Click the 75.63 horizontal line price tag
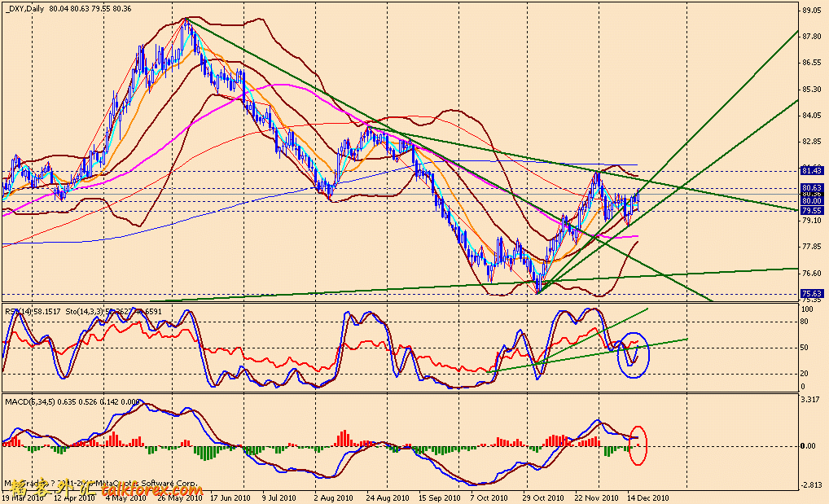The height and width of the screenshot is (504, 829). [x=812, y=293]
